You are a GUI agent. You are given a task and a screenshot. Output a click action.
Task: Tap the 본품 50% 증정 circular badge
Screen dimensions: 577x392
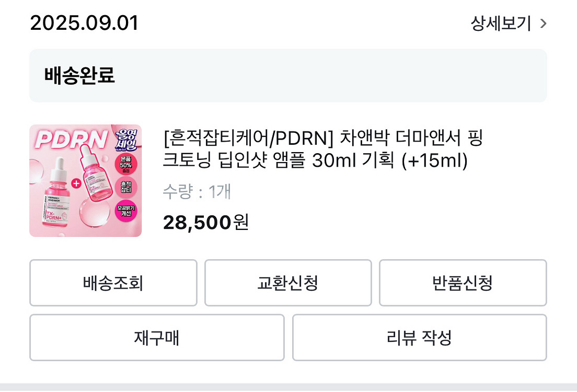126,164
